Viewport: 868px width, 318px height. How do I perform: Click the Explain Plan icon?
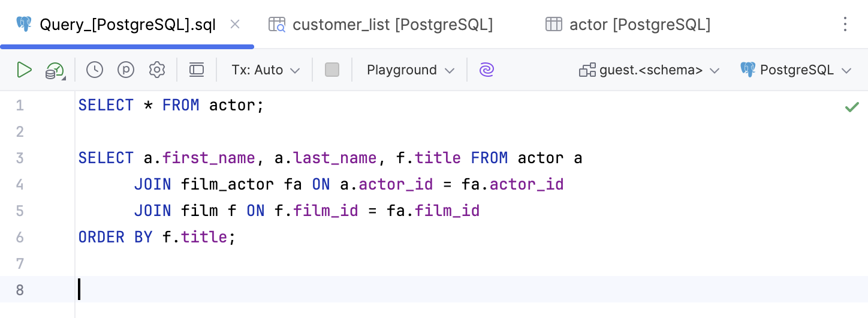[x=55, y=71]
